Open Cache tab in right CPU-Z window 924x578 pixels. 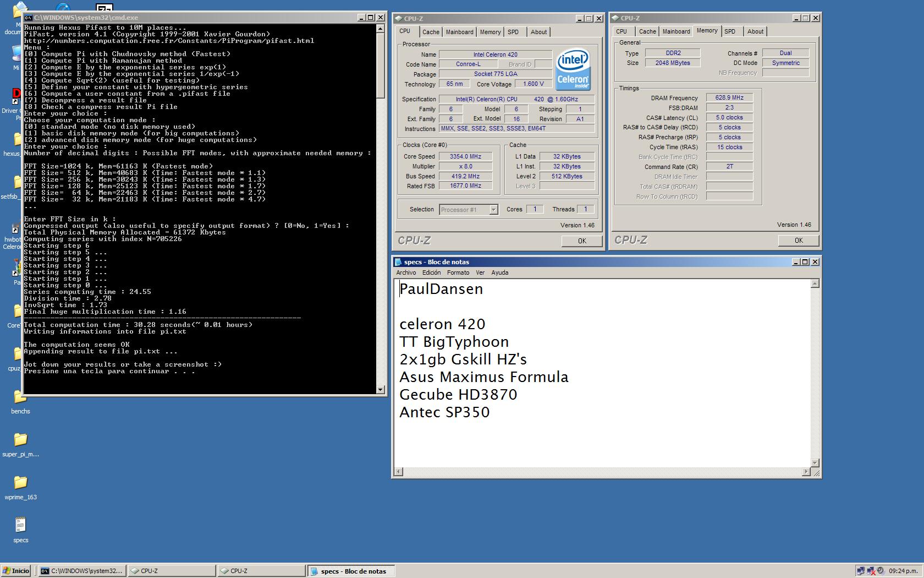pyautogui.click(x=647, y=31)
